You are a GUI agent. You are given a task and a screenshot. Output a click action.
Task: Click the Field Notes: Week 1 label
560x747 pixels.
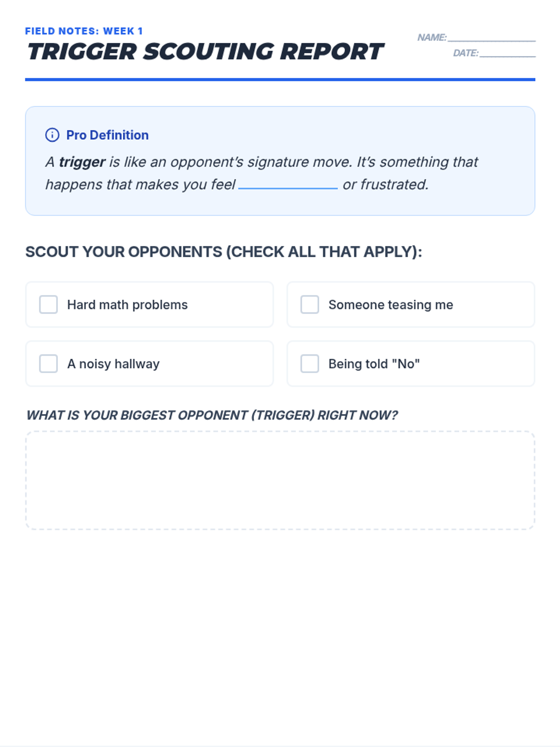(x=84, y=31)
